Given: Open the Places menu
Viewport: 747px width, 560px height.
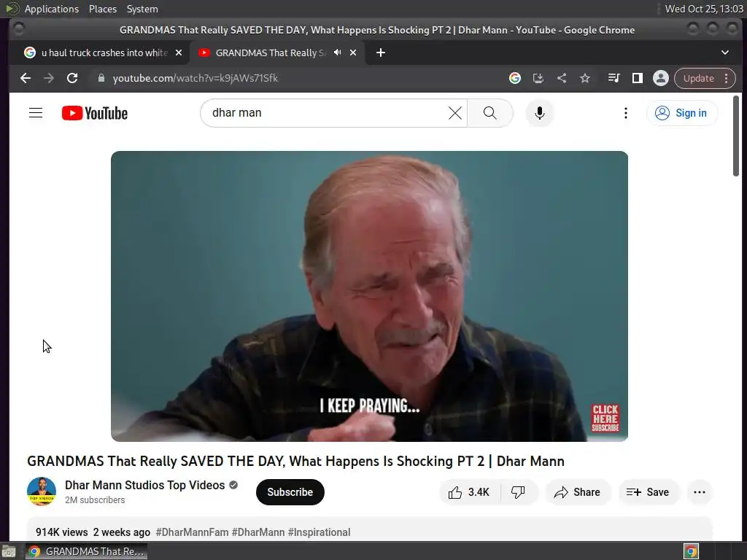Looking at the screenshot, I should 102,9.
